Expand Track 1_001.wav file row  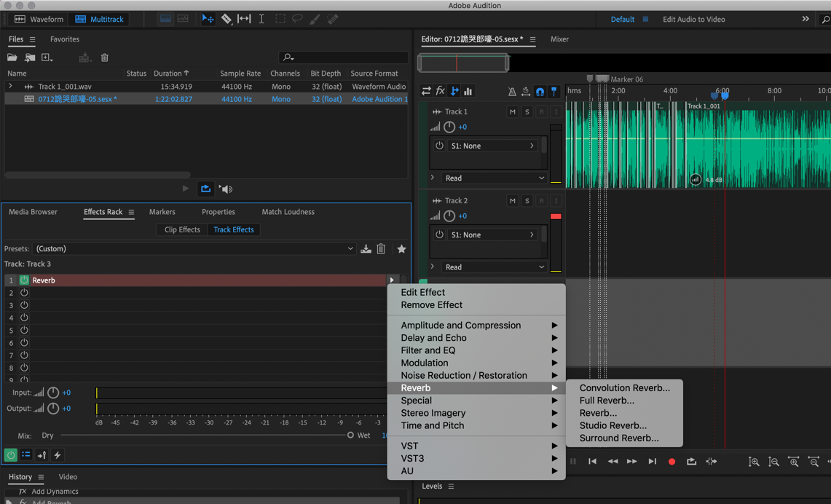point(10,86)
